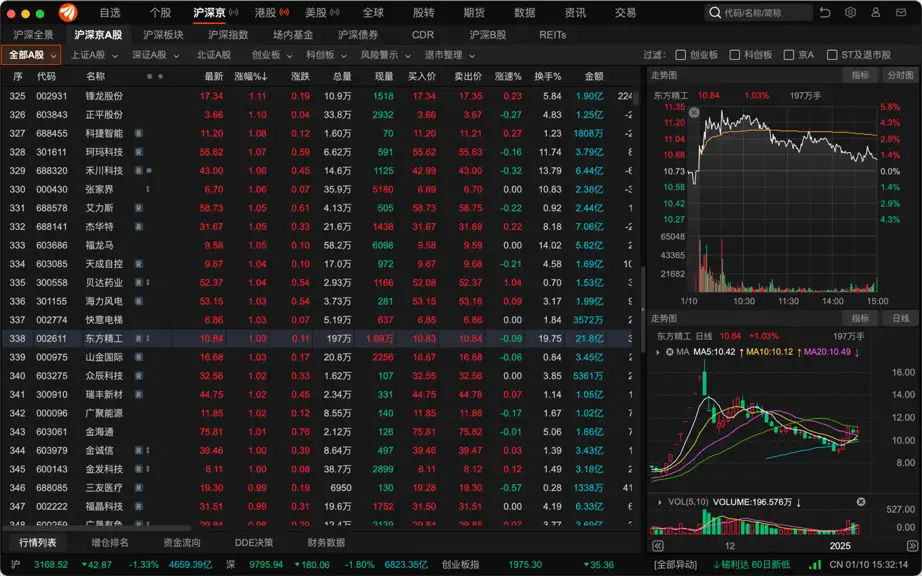The height and width of the screenshot is (576, 922).
Task: Select the 东方精工 stock row
Action: click(x=318, y=339)
